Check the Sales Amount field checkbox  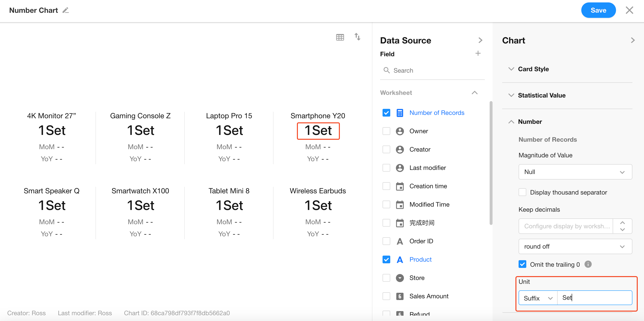click(x=386, y=296)
